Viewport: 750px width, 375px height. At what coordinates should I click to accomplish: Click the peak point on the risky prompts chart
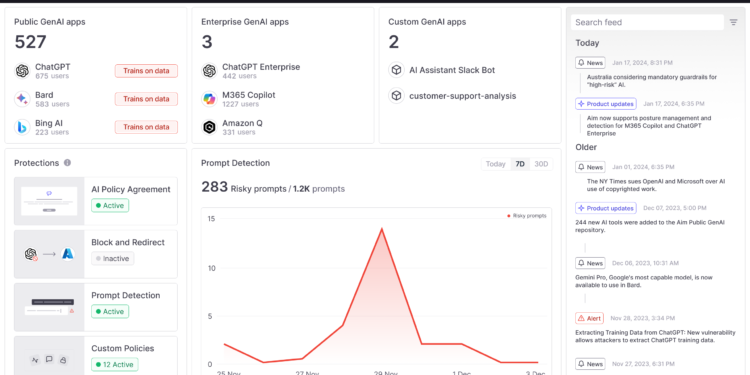click(381, 229)
